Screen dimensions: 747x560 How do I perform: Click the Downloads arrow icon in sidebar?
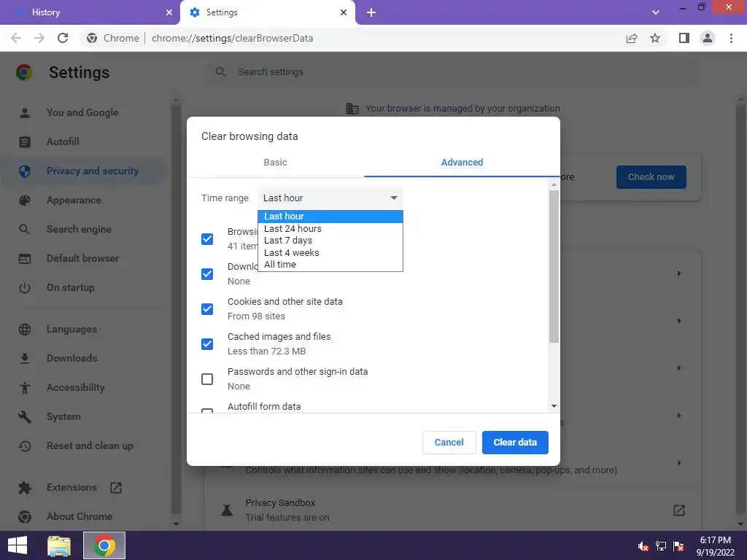click(24, 359)
